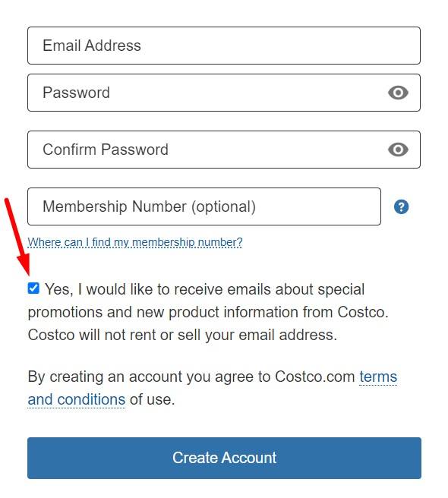Open the 'terms' hyperlink after Costco.com
The height and width of the screenshot is (498, 448).
(x=378, y=377)
